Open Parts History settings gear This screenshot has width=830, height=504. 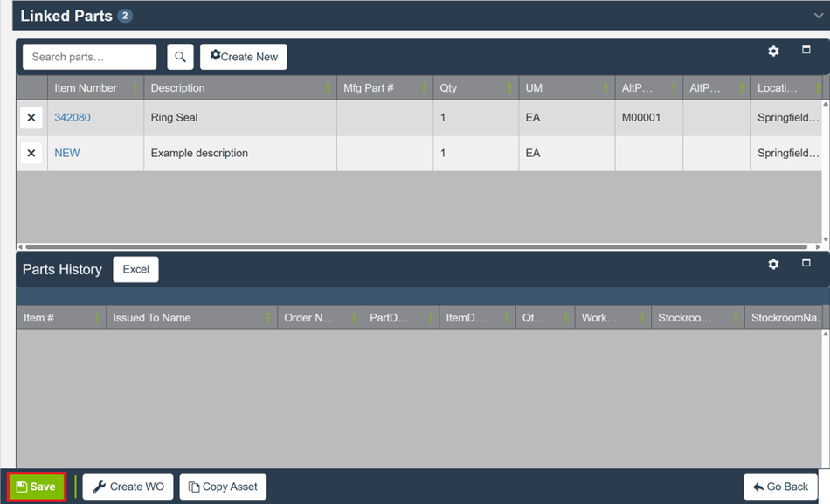click(773, 264)
